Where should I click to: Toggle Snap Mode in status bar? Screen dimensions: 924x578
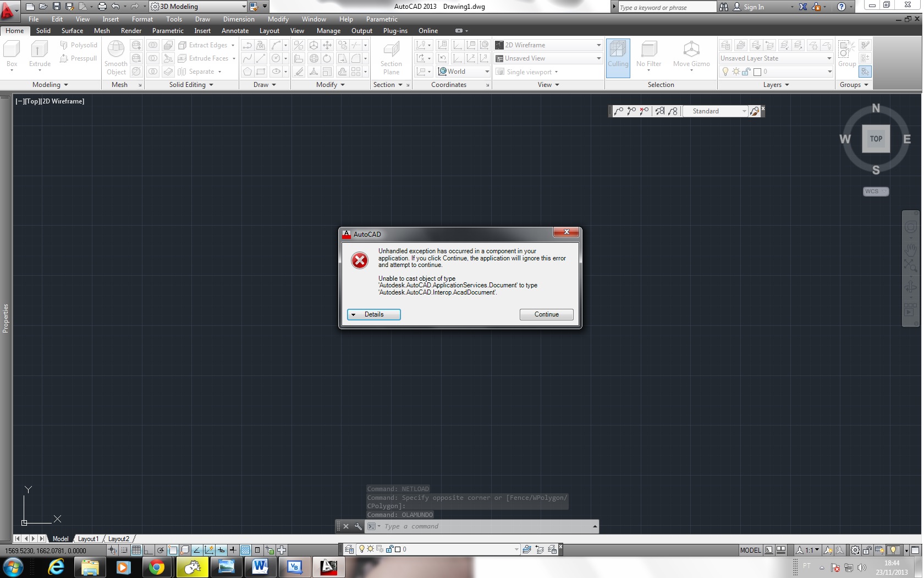coord(124,550)
